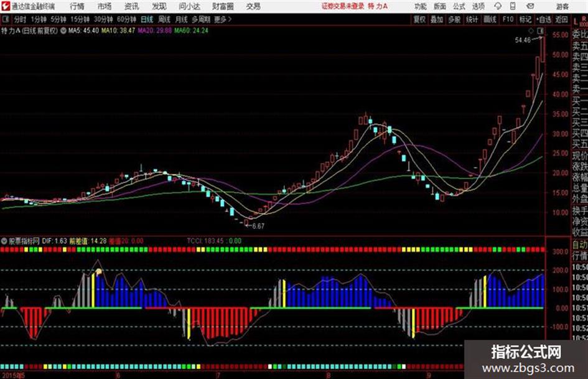Open the 多周期 multi-period view
This screenshot has width=588, height=379.
(x=201, y=19)
